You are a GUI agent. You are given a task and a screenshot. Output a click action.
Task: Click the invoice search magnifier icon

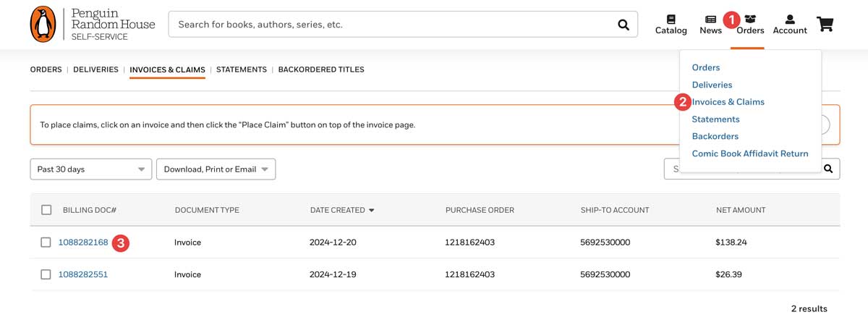pyautogui.click(x=828, y=169)
